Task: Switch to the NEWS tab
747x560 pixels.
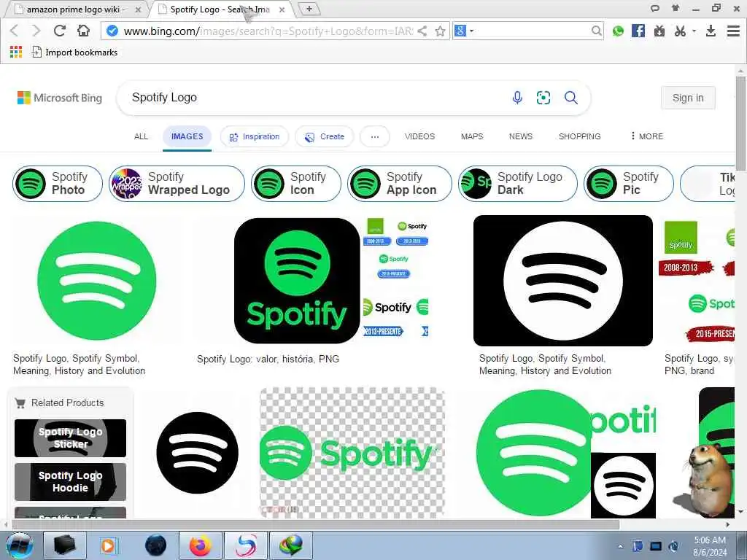Action: point(521,136)
